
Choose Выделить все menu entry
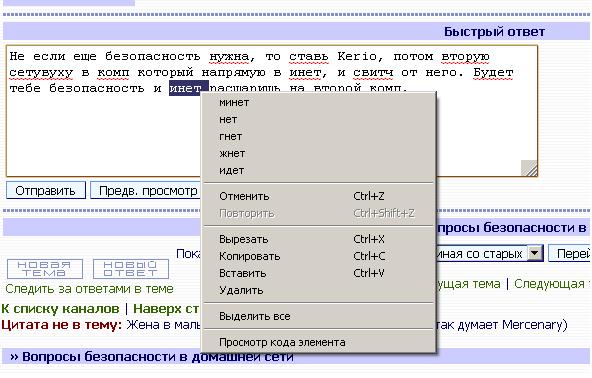(x=319, y=316)
